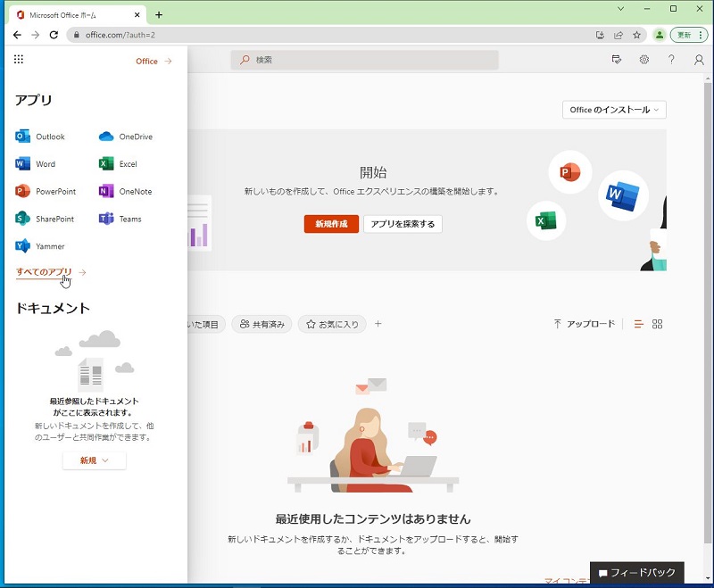Switch to grid view layout
The image size is (714, 588).
pyautogui.click(x=657, y=324)
